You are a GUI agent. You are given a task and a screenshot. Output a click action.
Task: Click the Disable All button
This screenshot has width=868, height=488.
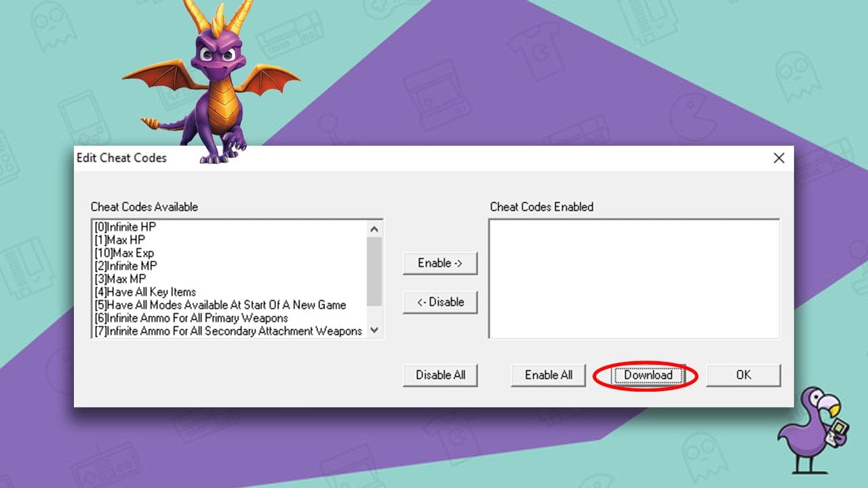[439, 374]
